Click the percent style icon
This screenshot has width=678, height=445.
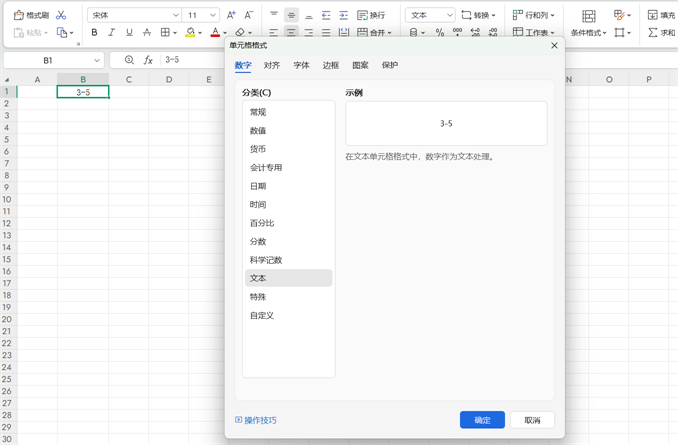[439, 33]
